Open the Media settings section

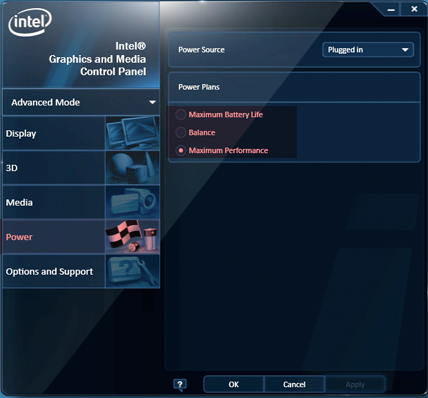(x=54, y=202)
